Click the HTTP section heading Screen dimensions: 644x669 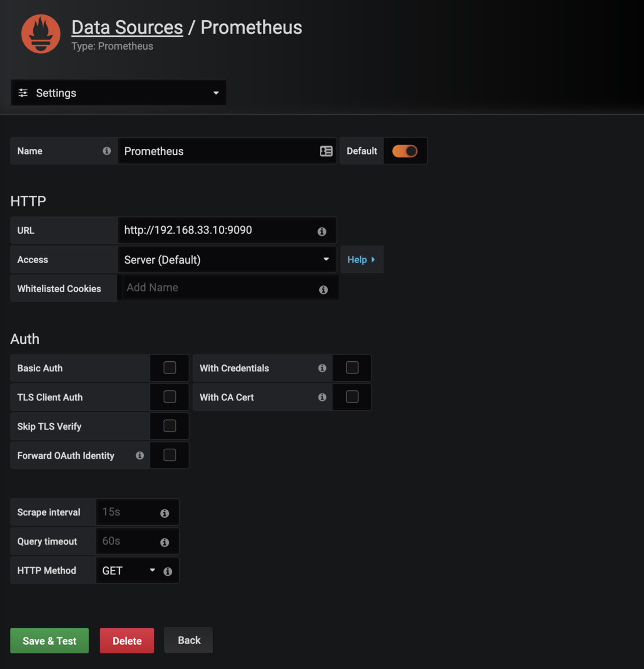(x=28, y=201)
